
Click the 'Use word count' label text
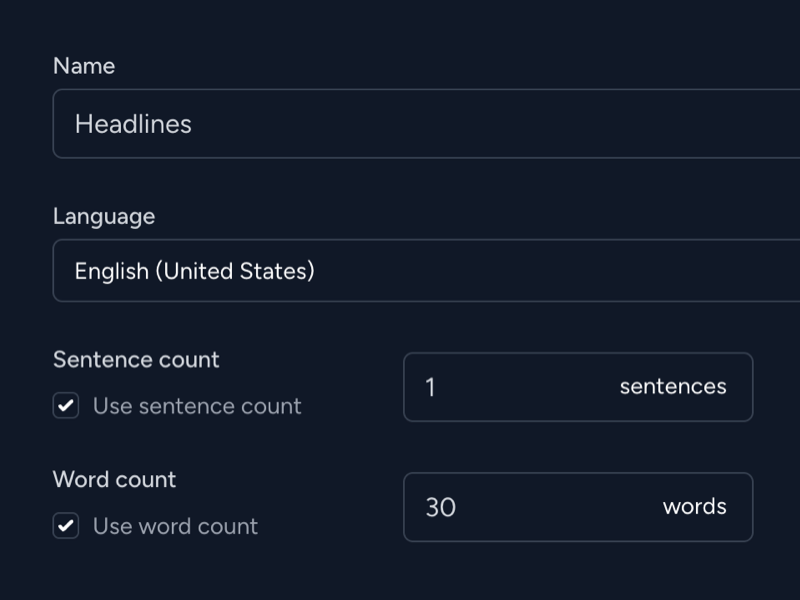click(x=175, y=526)
